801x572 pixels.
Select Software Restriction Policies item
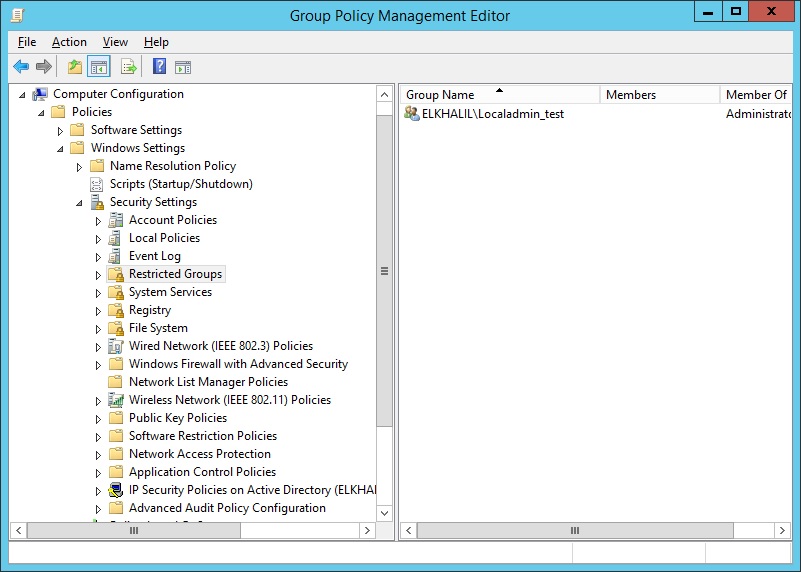click(x=202, y=436)
